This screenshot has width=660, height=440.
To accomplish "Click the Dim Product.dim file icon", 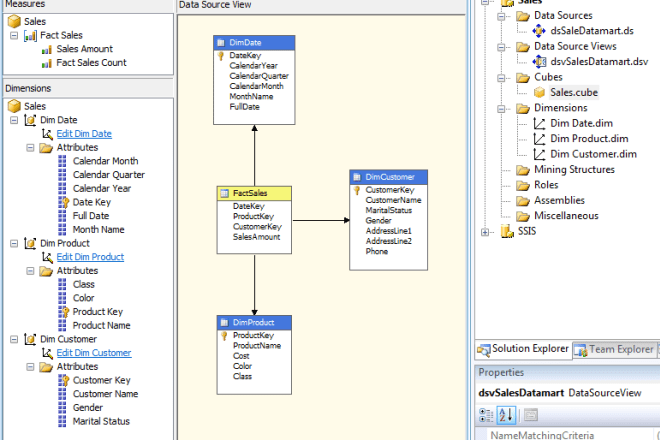I will pyautogui.click(x=539, y=139).
